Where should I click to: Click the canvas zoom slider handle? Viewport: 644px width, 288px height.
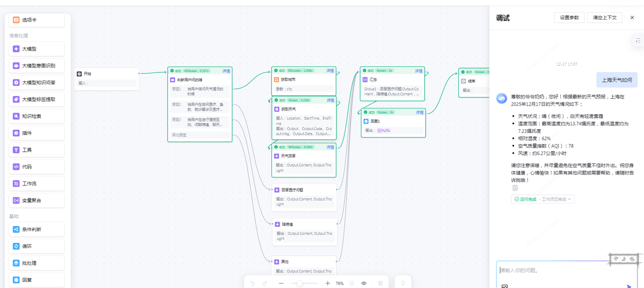(299, 283)
